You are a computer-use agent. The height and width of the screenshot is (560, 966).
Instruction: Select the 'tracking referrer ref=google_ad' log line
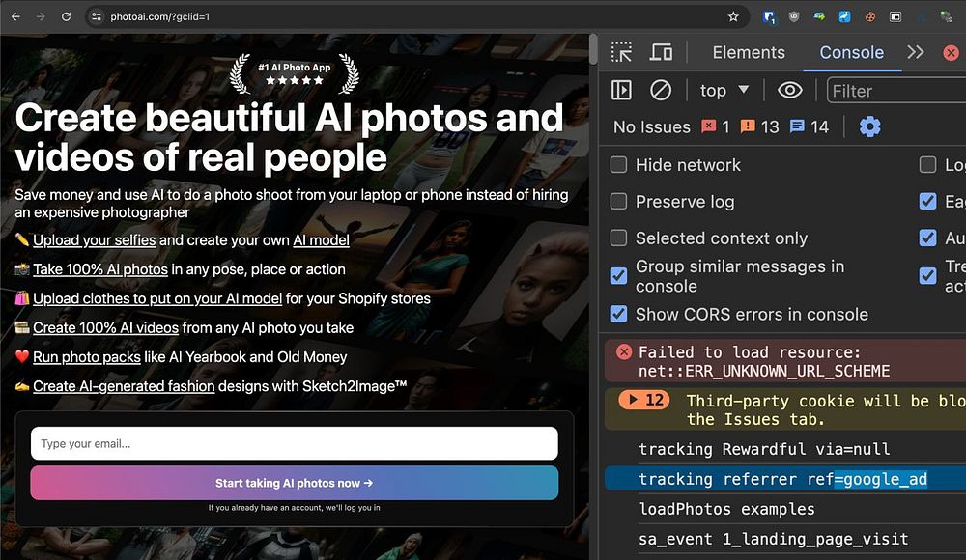tap(782, 479)
